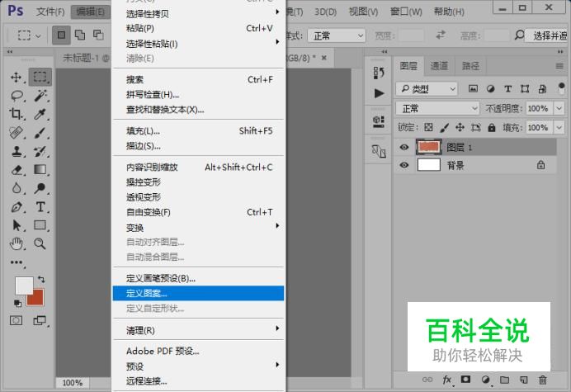571x392 pixels.
Task: Open the History panel icon
Action: (379, 73)
